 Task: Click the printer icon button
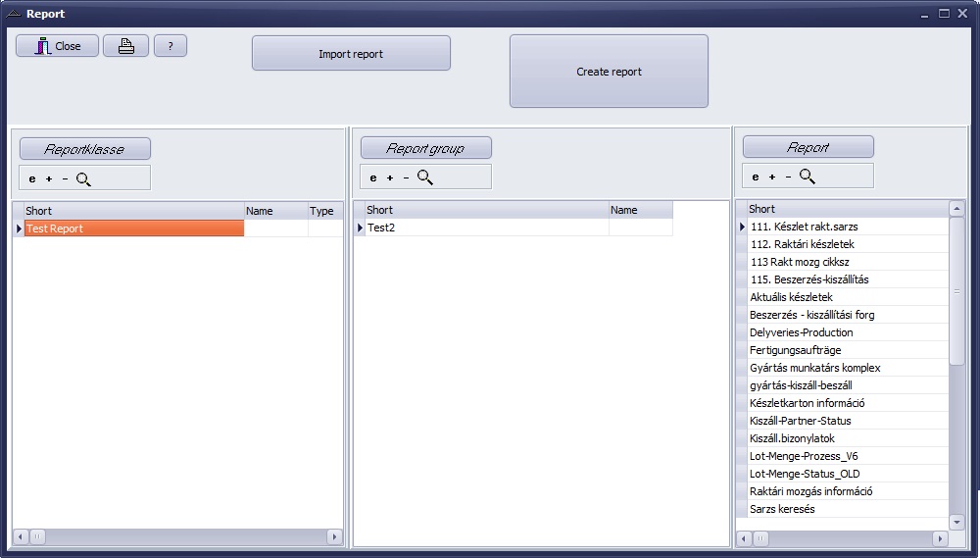[125, 46]
